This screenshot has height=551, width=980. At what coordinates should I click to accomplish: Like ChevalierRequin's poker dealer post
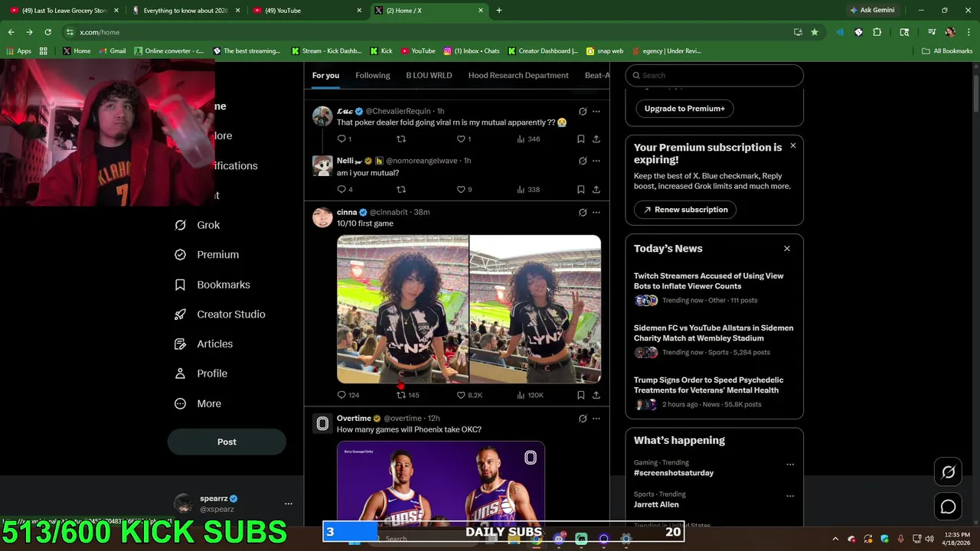[x=461, y=139]
